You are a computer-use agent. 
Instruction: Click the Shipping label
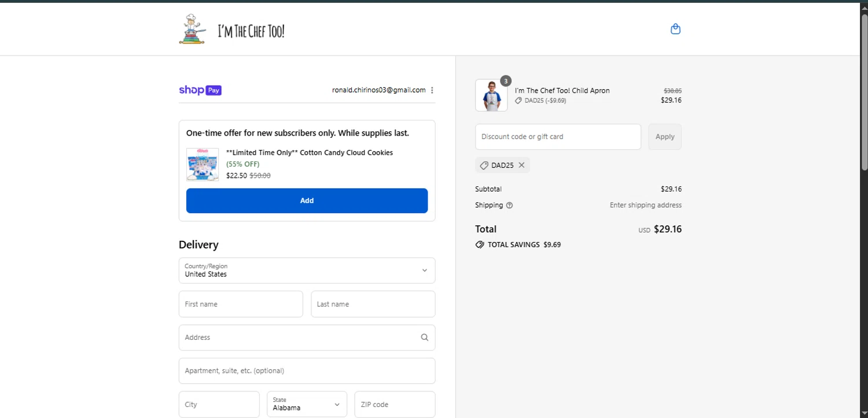489,205
